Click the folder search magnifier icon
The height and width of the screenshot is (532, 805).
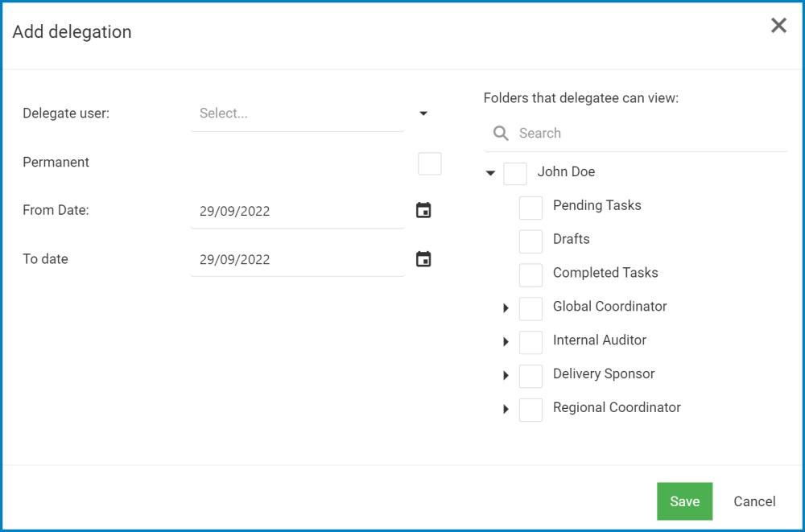(x=501, y=134)
